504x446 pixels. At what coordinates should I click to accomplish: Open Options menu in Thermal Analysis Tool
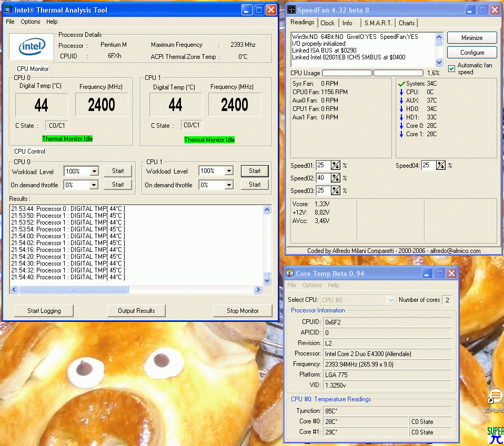pos(30,22)
